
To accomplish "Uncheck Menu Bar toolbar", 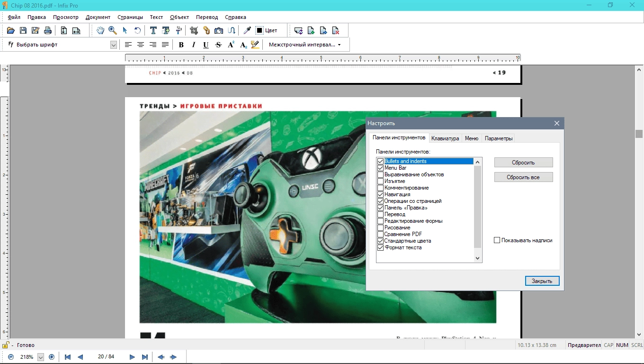I will 380,168.
